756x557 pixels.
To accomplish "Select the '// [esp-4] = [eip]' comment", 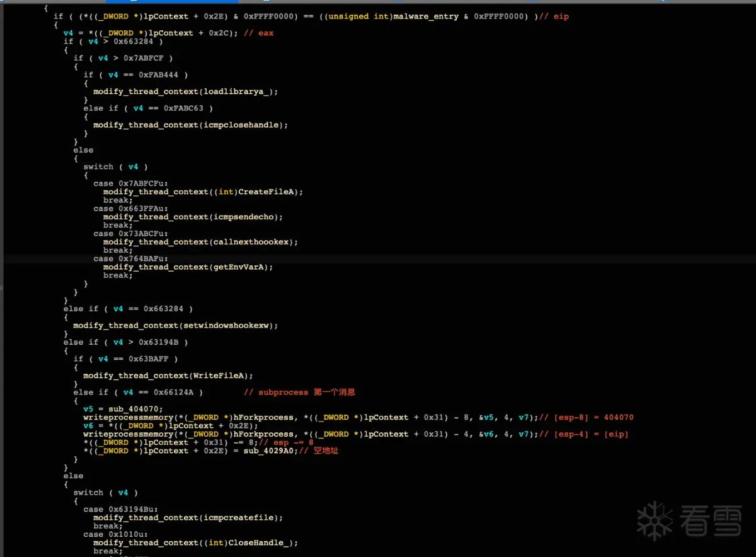I will tap(583, 434).
